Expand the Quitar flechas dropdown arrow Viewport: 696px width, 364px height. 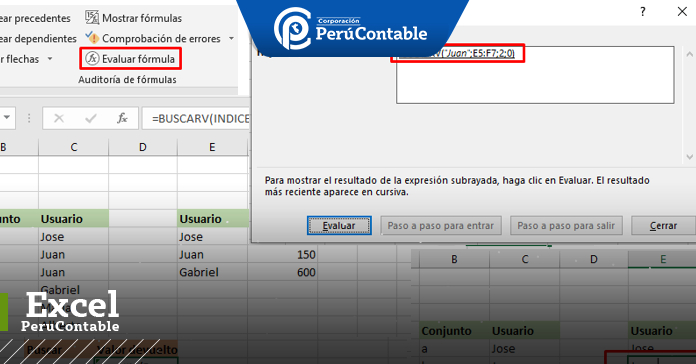(50, 59)
